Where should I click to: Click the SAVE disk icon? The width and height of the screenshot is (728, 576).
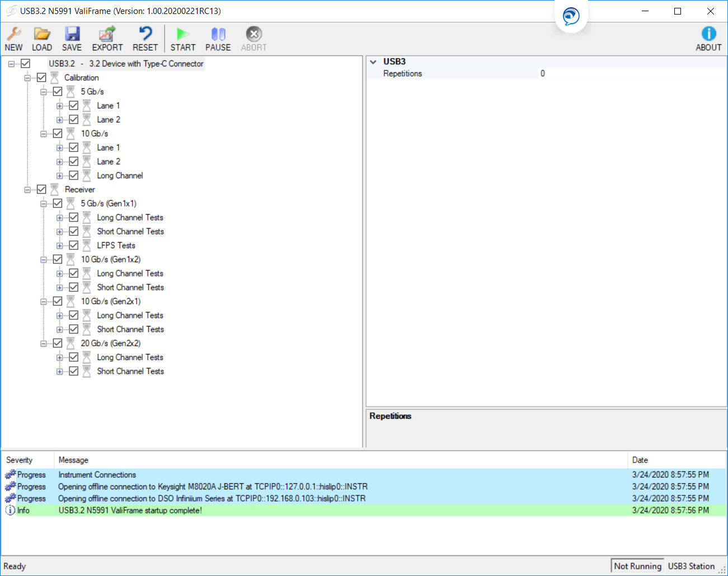pos(72,38)
